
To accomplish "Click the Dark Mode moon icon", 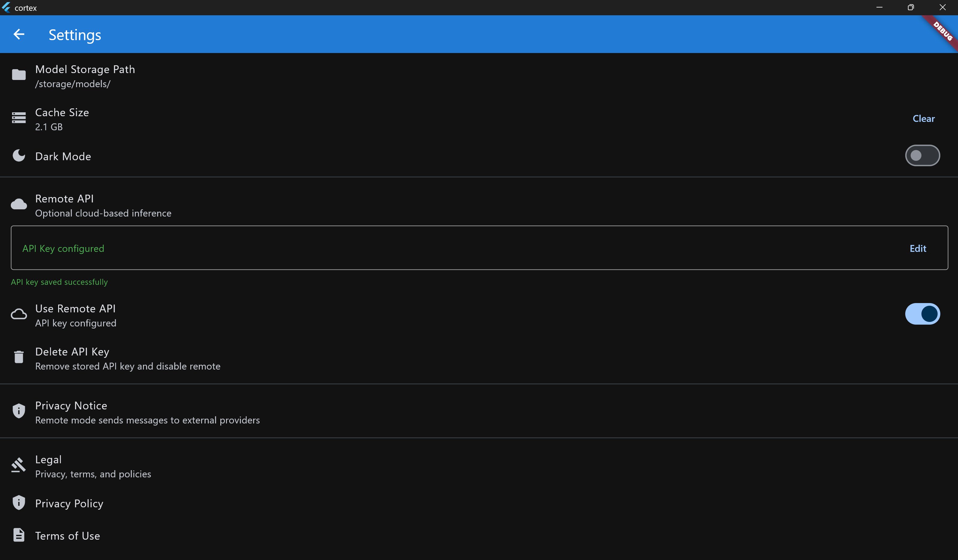I will pyautogui.click(x=19, y=156).
